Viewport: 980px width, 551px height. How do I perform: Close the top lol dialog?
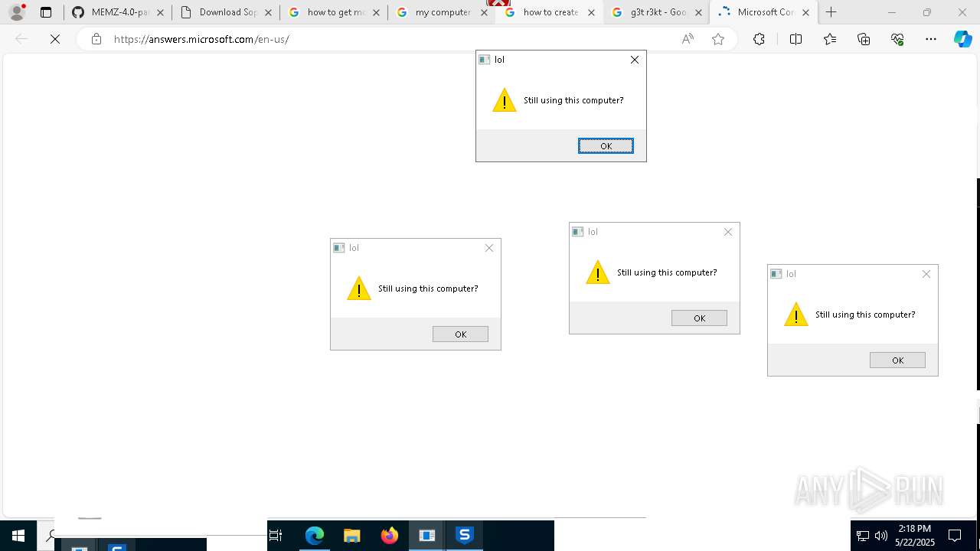[635, 60]
